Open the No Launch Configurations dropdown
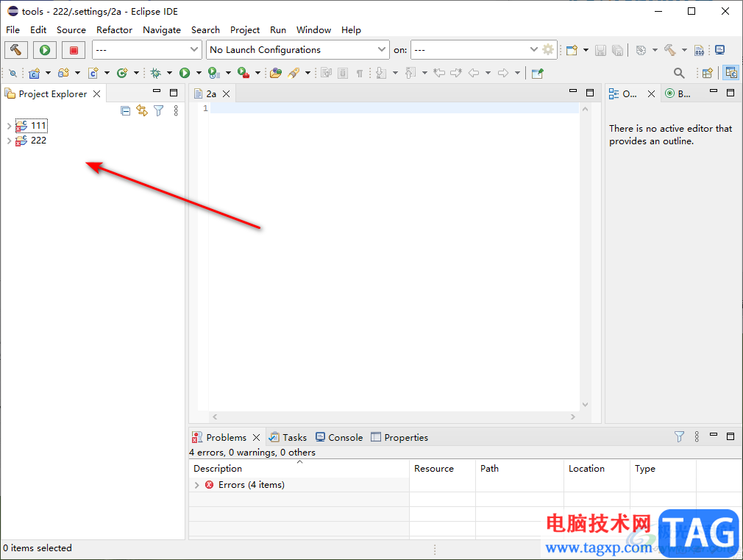Image resolution: width=743 pixels, height=560 pixels. coord(298,50)
